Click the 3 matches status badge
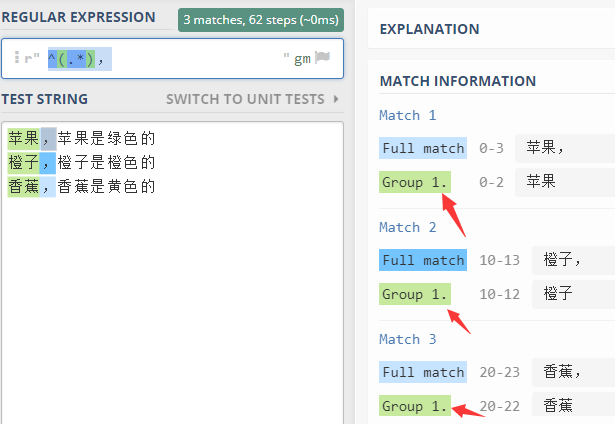The height and width of the screenshot is (424, 615). click(x=261, y=20)
